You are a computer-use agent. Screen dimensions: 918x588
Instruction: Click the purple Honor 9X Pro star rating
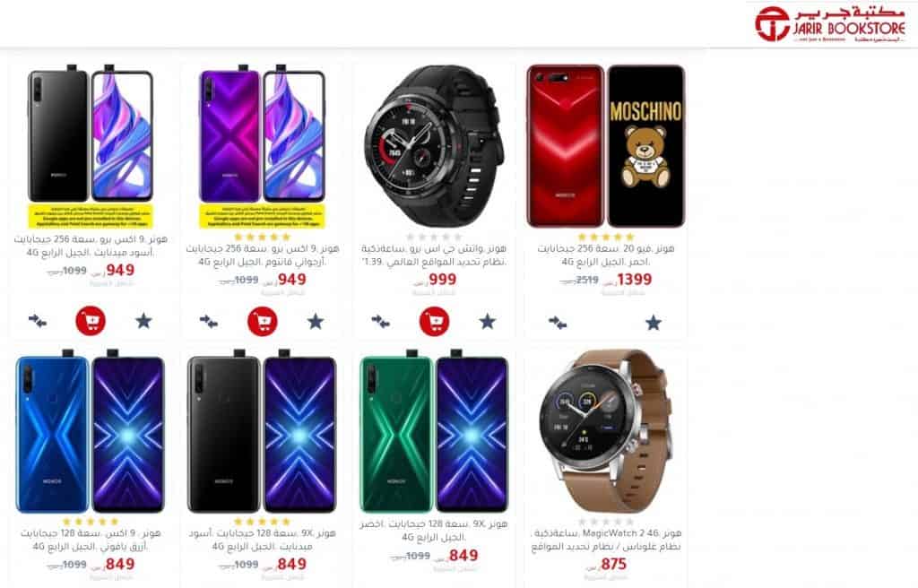pos(262,237)
